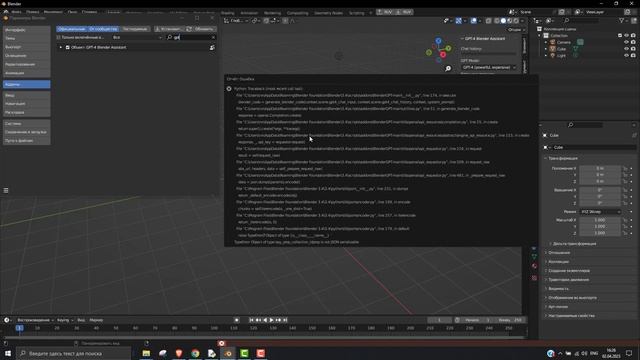640x360 pixels.
Task: Disable the Cube in renders using its camera icon
Action: click(x=633, y=49)
